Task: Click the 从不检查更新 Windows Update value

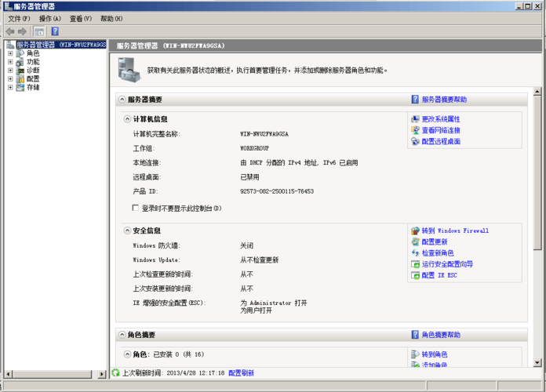Action: [x=260, y=260]
